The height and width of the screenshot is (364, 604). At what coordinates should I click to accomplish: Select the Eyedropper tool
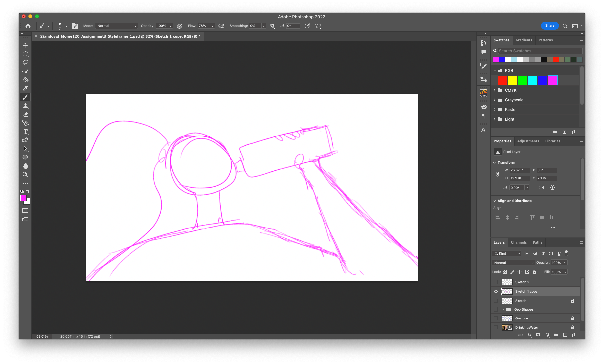point(25,88)
